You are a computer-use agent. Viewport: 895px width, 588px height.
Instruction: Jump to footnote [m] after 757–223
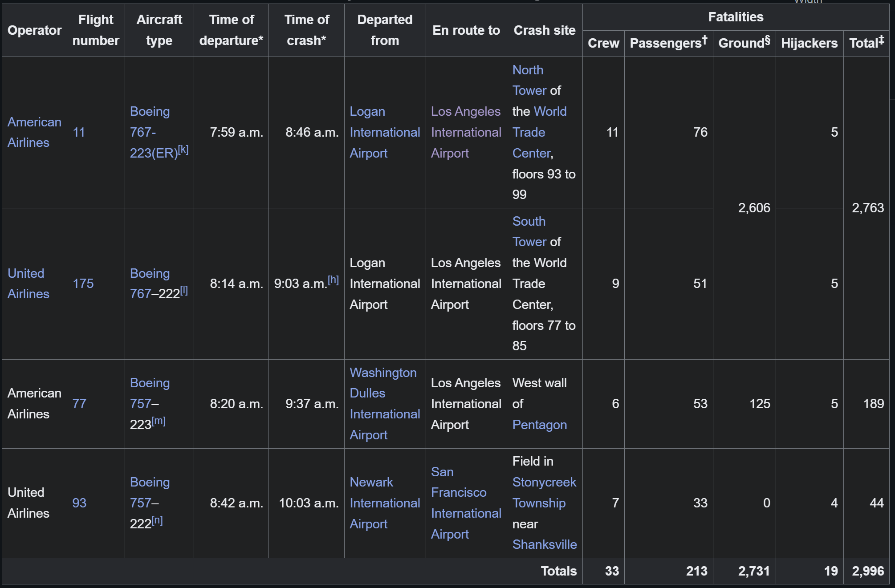click(159, 421)
